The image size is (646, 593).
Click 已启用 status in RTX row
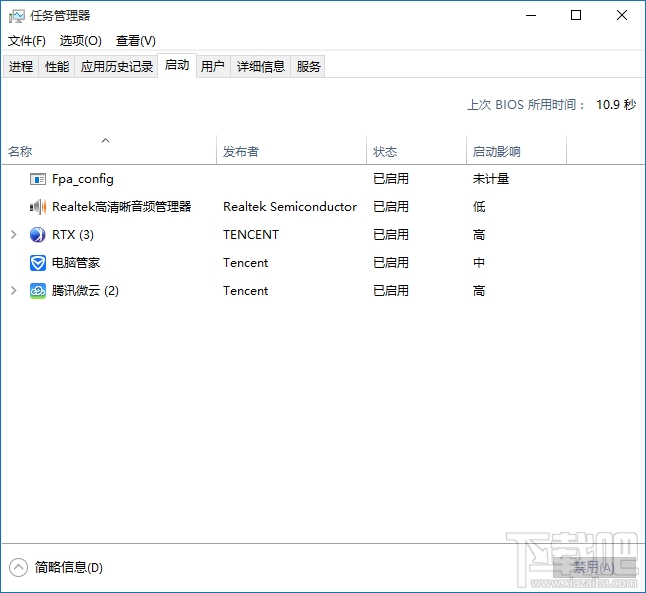391,235
